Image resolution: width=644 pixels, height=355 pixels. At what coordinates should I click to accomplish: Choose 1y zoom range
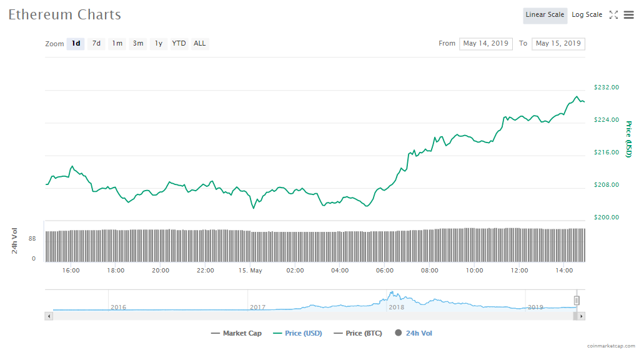point(159,44)
